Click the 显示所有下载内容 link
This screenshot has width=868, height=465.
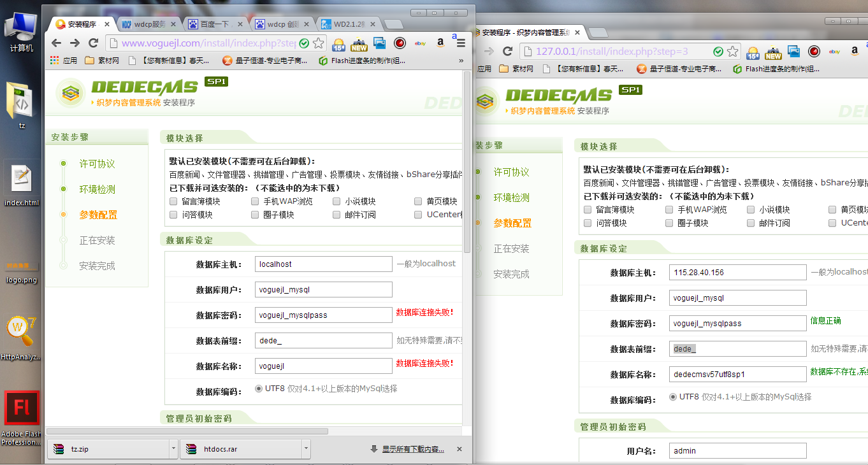tap(413, 449)
